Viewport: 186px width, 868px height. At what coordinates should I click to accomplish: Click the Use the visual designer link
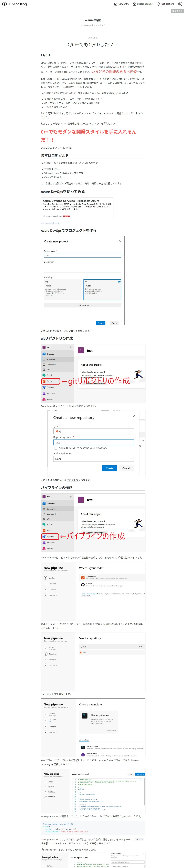point(89,594)
